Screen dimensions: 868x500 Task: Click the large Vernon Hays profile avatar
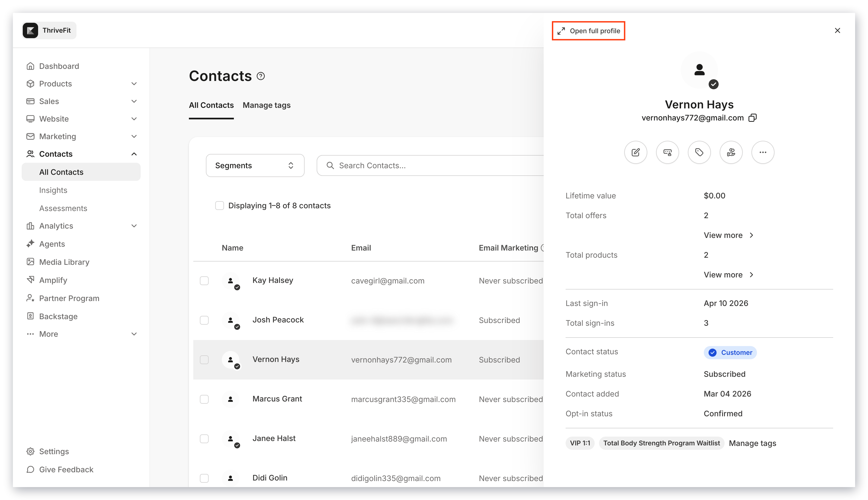(699, 70)
